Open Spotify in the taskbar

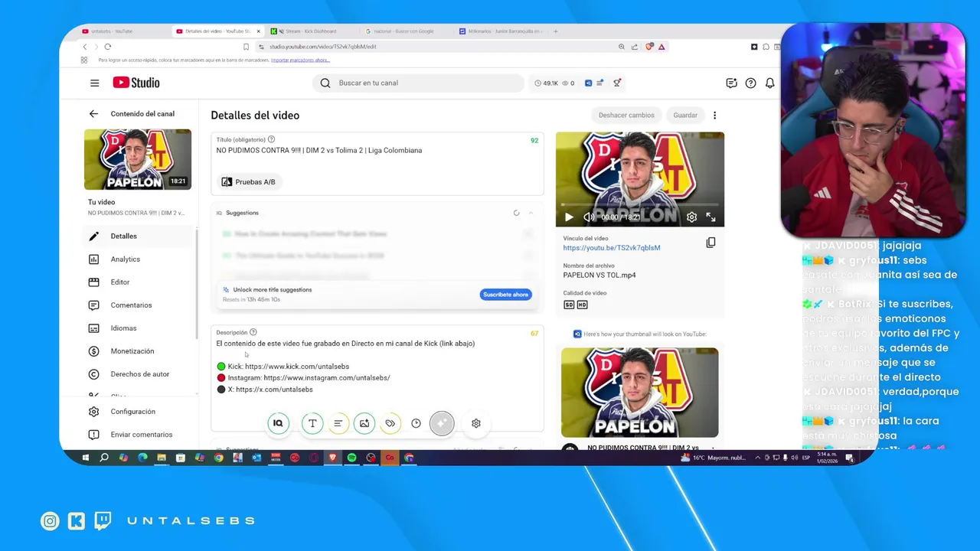(x=351, y=458)
